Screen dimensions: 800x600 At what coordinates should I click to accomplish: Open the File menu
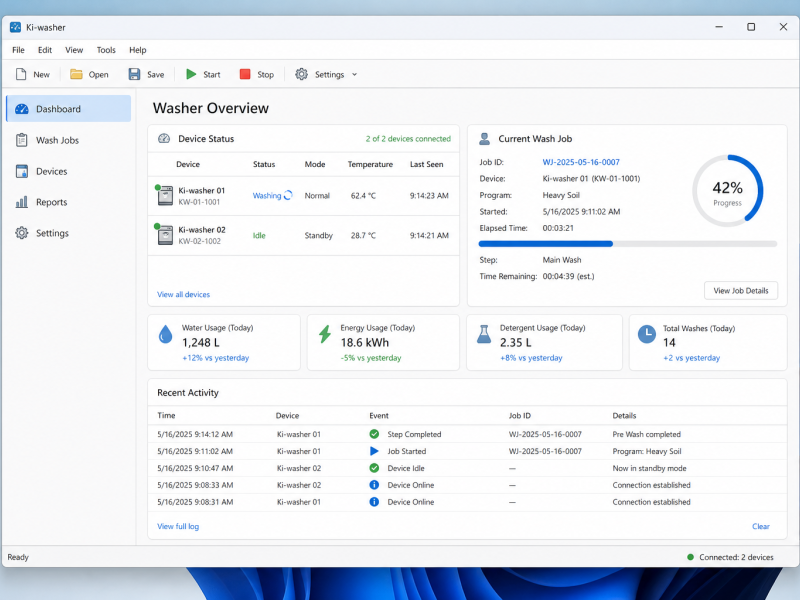coord(18,50)
